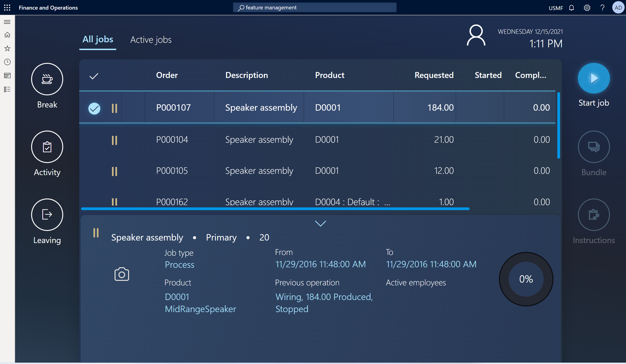Open Favorites star in sidebar
626x364 pixels.
pos(7,48)
